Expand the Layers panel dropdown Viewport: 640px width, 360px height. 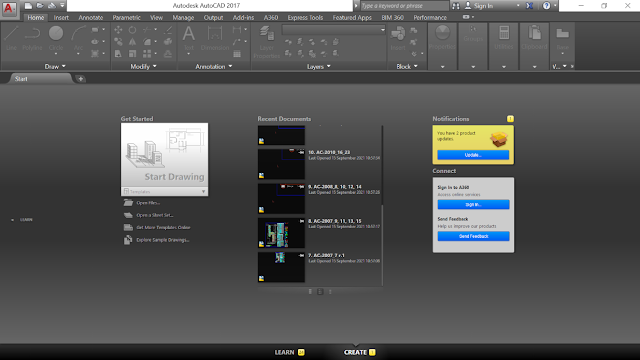point(319,67)
